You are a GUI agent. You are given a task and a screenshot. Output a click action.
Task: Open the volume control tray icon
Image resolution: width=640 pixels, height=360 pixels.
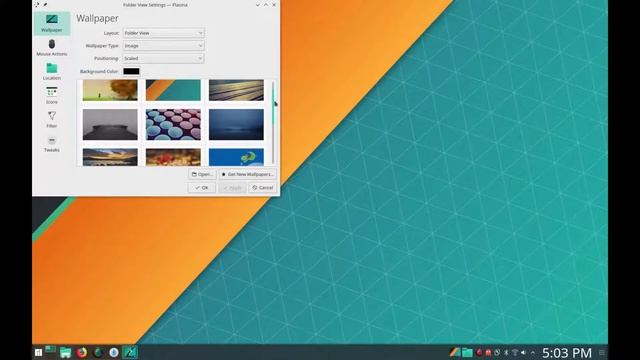click(x=523, y=352)
